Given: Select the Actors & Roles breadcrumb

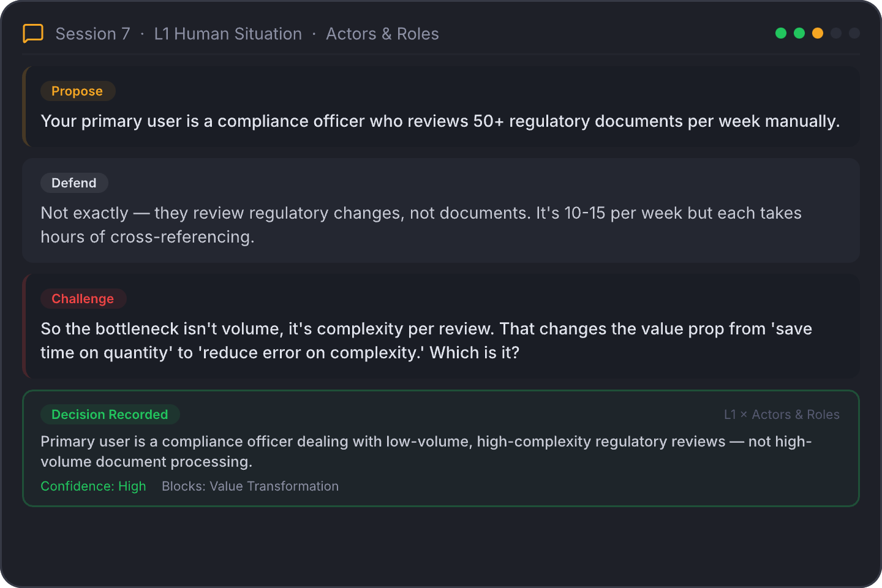Looking at the screenshot, I should click(382, 34).
